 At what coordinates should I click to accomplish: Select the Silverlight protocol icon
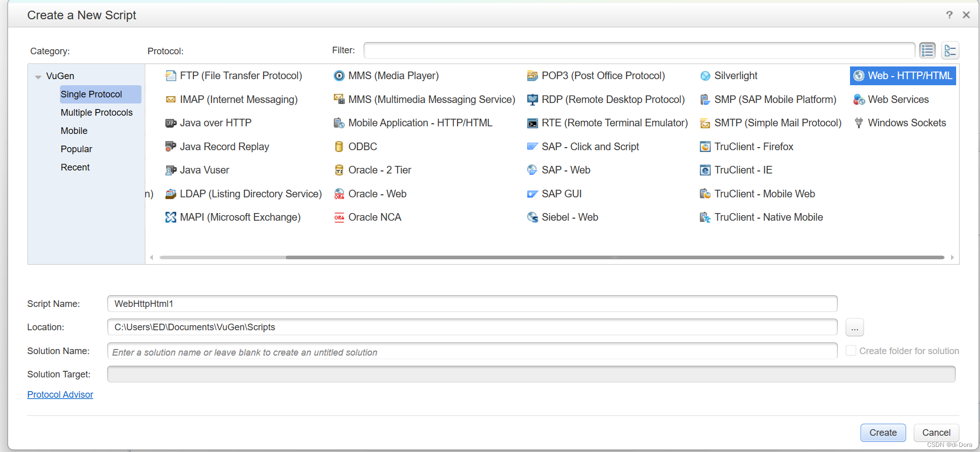point(705,76)
